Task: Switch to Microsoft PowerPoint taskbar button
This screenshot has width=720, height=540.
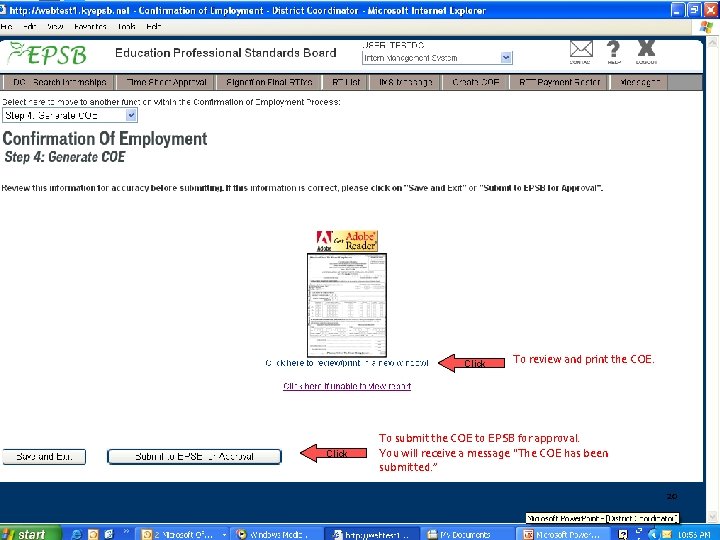Action: [x=563, y=534]
